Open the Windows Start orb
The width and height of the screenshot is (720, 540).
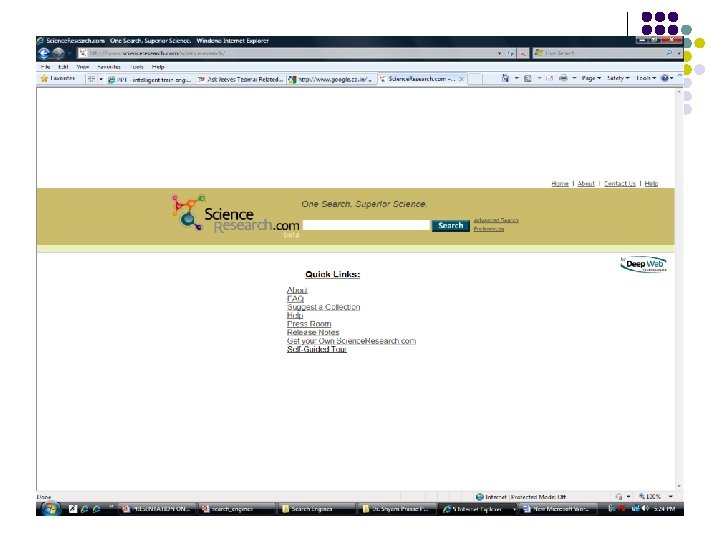click(50, 509)
